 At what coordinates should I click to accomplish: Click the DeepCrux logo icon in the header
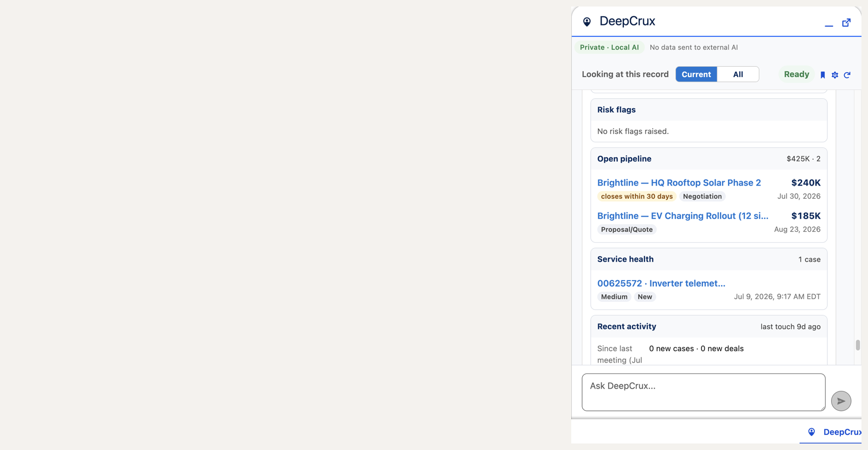tap(587, 22)
